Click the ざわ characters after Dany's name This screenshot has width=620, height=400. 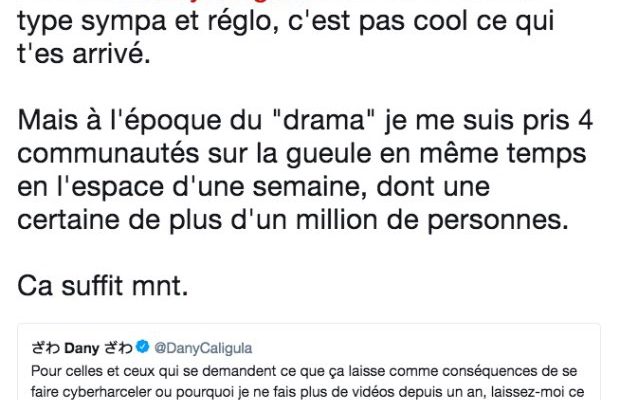pyautogui.click(x=119, y=348)
